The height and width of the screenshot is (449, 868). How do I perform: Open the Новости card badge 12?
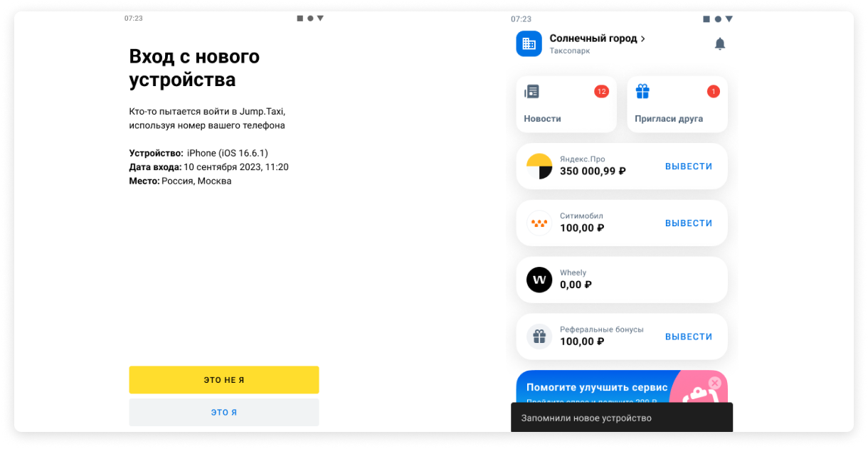601,91
